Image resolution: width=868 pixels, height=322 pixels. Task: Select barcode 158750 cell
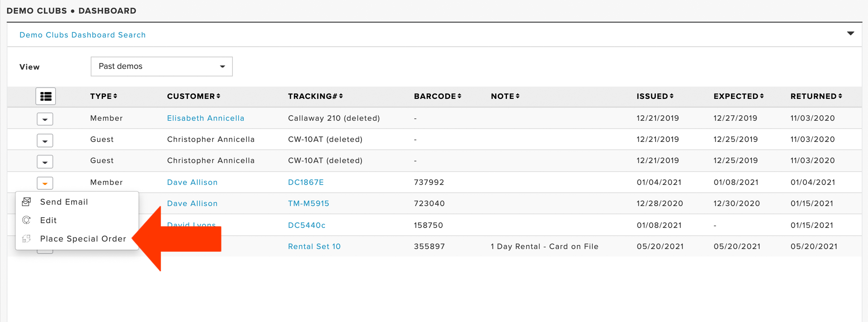[428, 225]
